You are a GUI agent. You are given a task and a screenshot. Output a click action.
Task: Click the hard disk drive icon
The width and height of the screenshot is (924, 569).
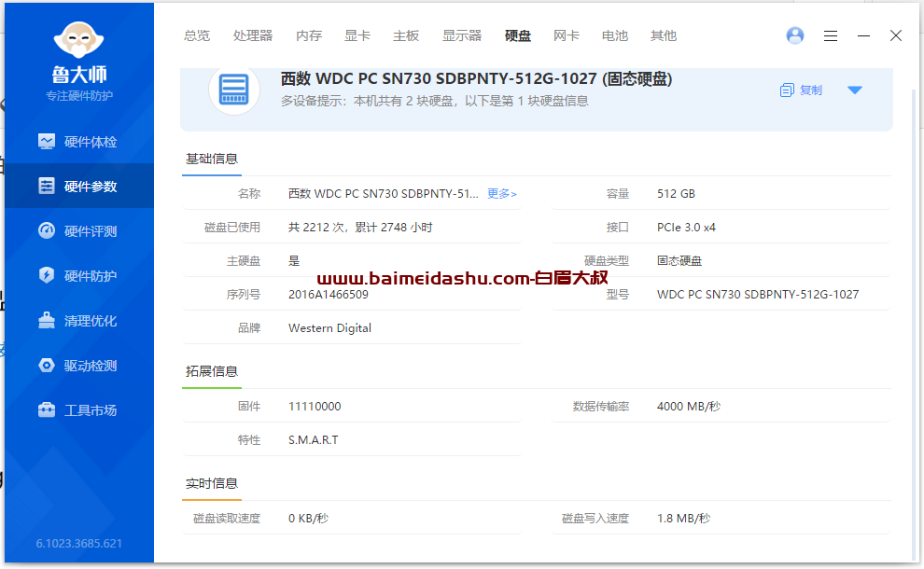coord(234,90)
